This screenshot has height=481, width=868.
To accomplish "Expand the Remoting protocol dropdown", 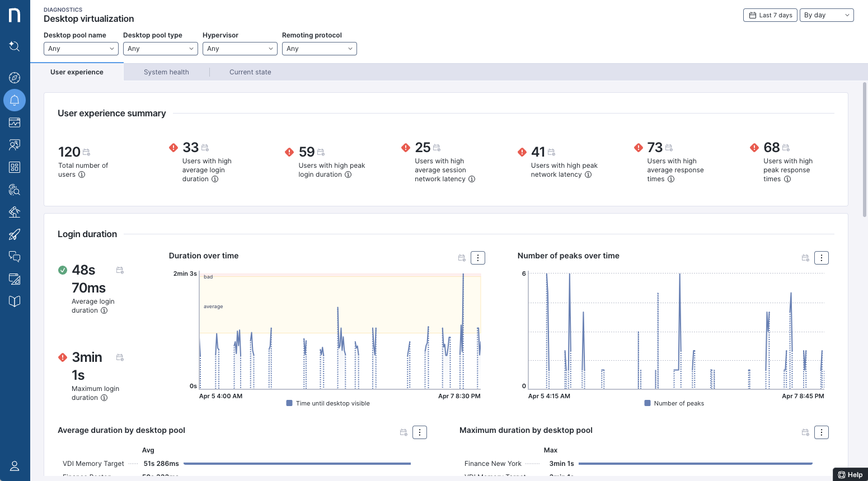I will point(319,49).
